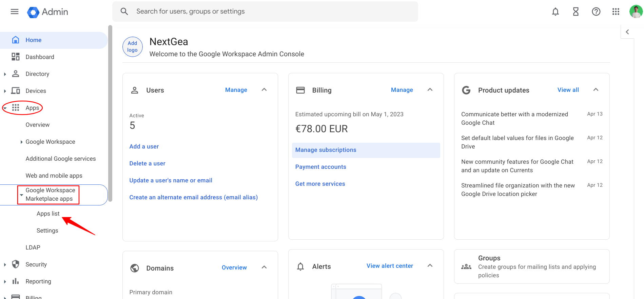Image resolution: width=644 pixels, height=299 pixels.
Task: Open Apps Overview in sidebar
Action: (38, 125)
